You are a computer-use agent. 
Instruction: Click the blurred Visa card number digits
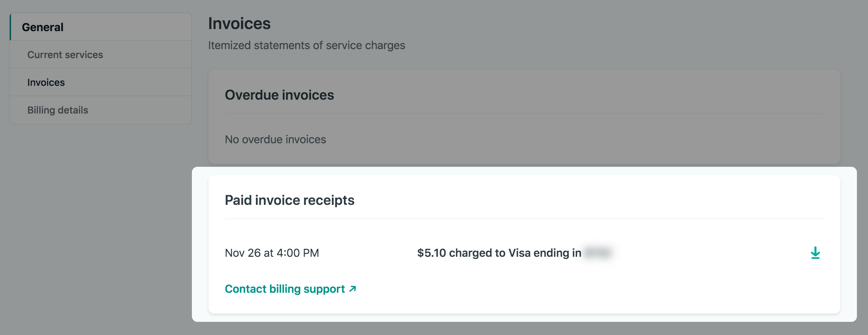[x=597, y=253]
